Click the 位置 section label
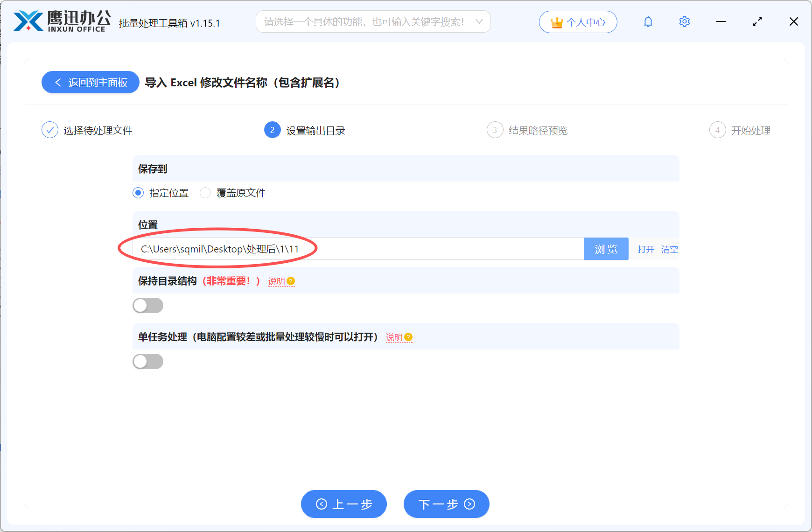This screenshot has width=812, height=532. pos(148,224)
